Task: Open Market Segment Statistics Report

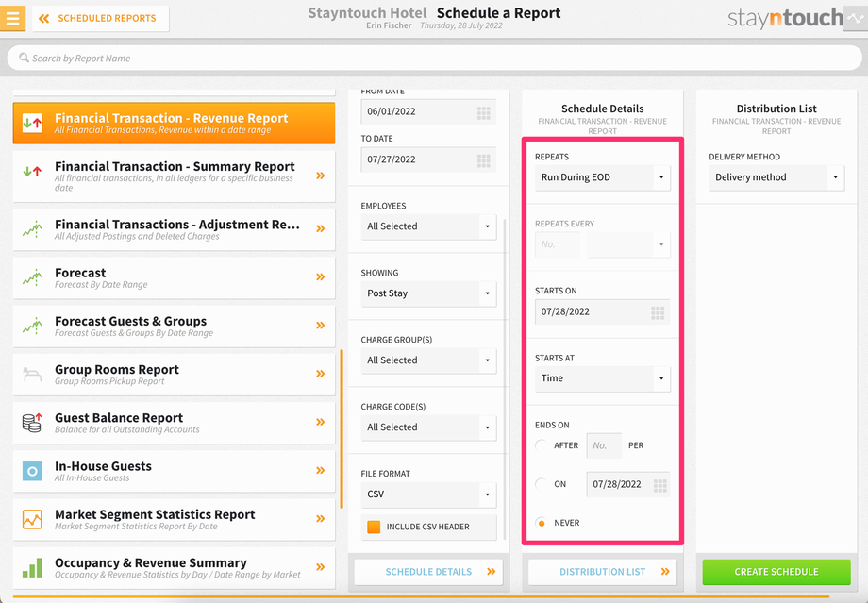Action: click(x=174, y=519)
